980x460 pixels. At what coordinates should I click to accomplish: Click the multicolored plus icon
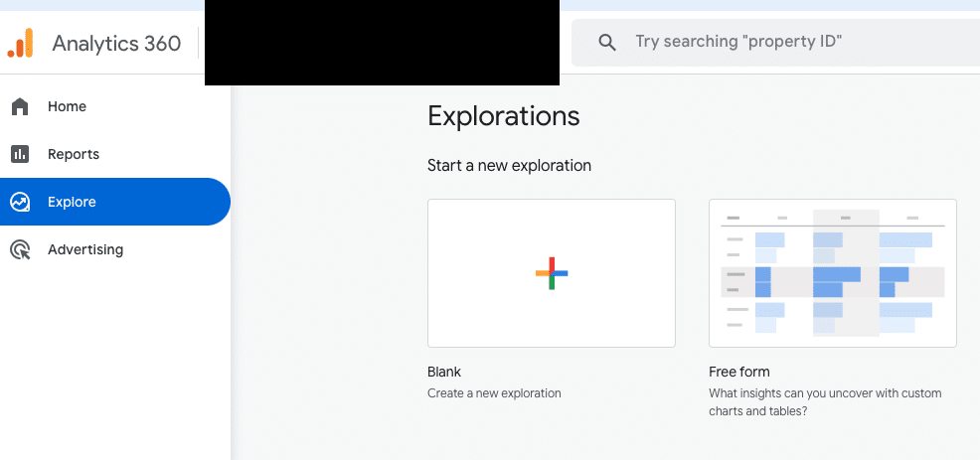(551, 273)
